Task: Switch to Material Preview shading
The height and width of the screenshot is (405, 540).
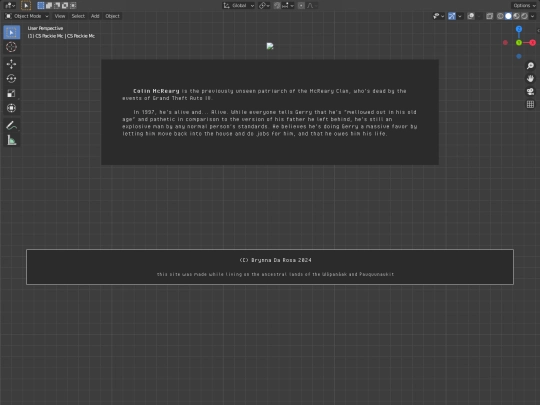Action: [x=516, y=16]
